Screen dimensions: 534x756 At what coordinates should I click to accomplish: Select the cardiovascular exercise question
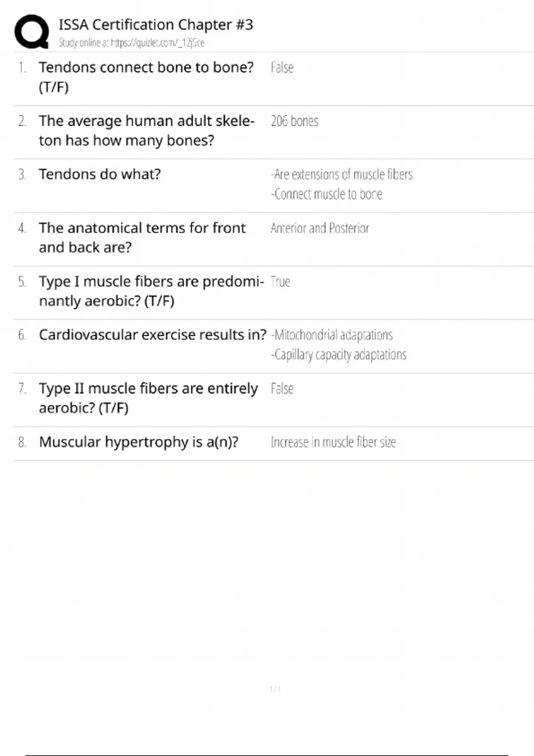click(152, 335)
